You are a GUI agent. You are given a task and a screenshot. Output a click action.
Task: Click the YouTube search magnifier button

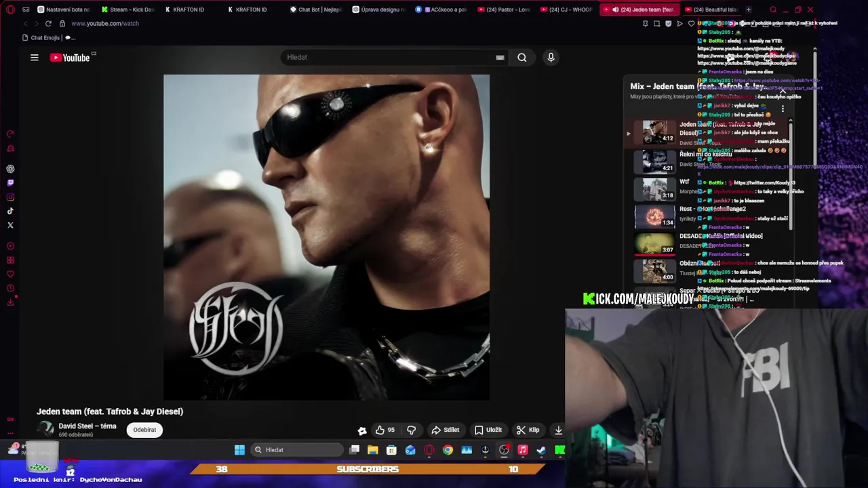522,58
